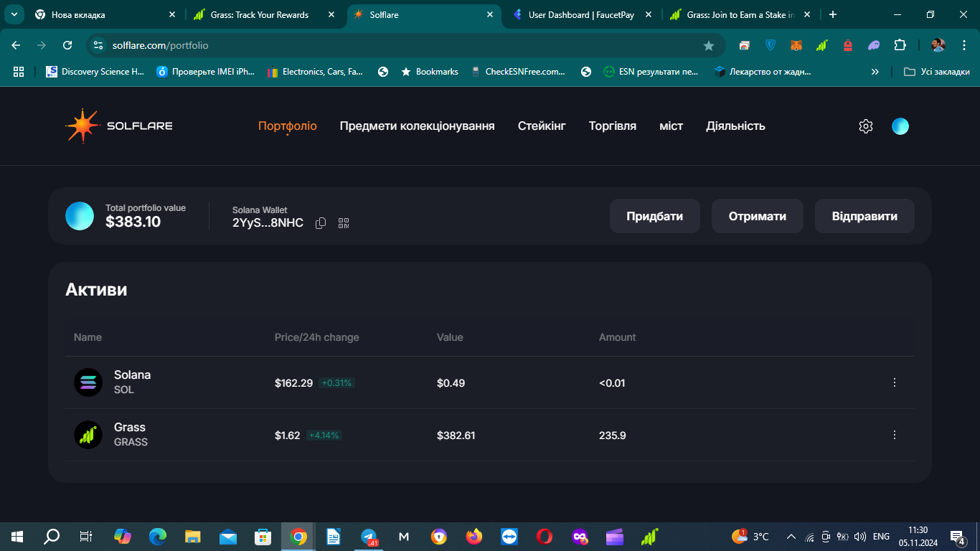Open the MetaMask fox extension
The image size is (980, 551).
(796, 45)
